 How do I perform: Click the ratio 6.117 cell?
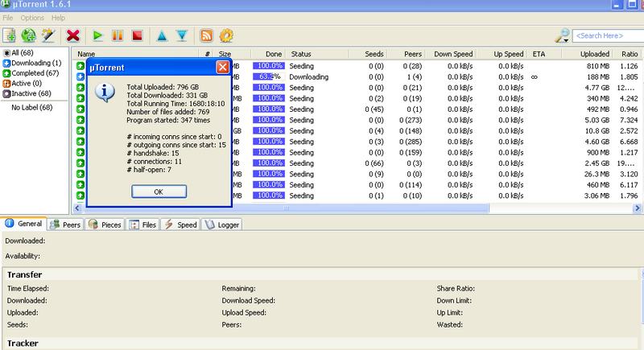point(629,185)
